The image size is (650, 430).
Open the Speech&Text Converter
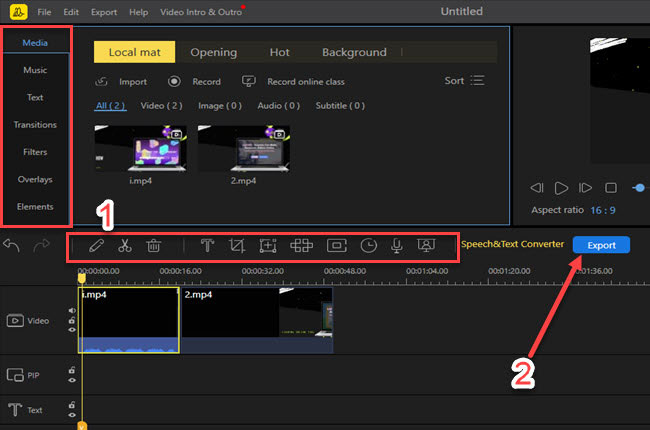pyautogui.click(x=512, y=244)
